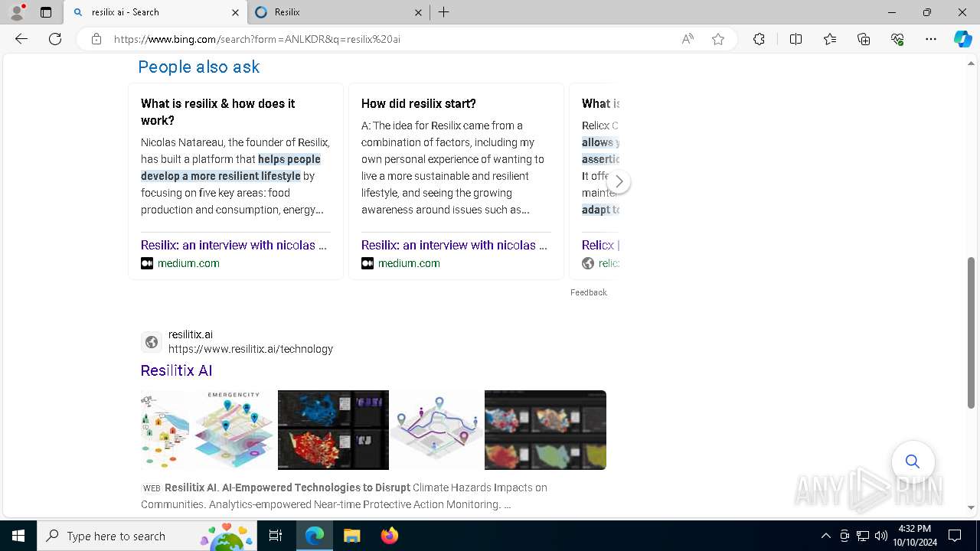The height and width of the screenshot is (551, 980).
Task: Click 'People also ask' heading
Action: pyautogui.click(x=199, y=67)
